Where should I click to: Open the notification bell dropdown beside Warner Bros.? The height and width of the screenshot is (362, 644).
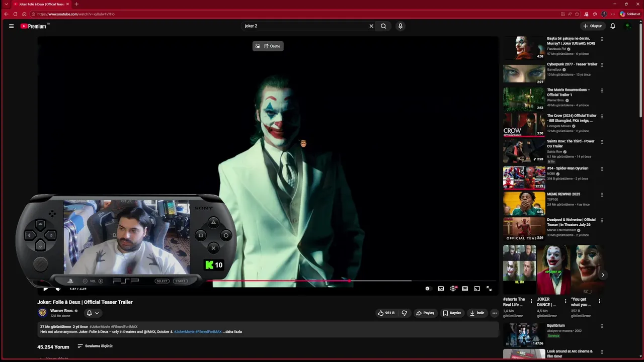pyautogui.click(x=93, y=313)
